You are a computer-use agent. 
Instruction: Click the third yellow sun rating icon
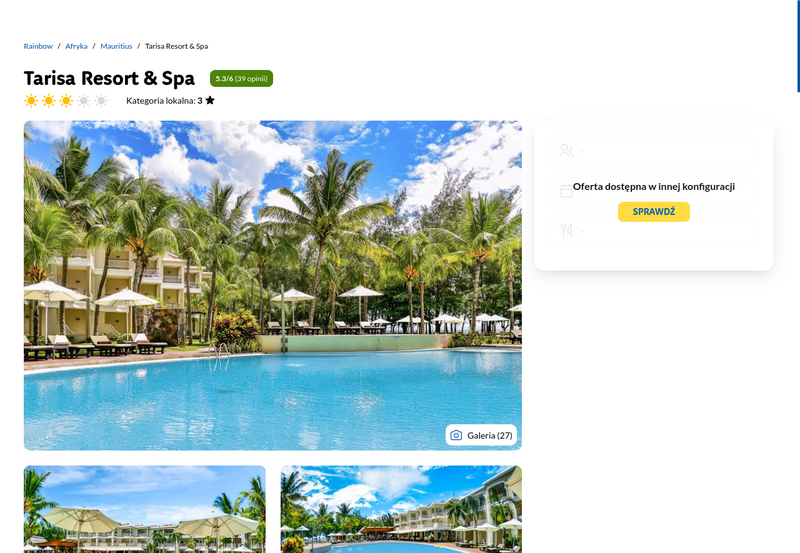click(x=66, y=100)
